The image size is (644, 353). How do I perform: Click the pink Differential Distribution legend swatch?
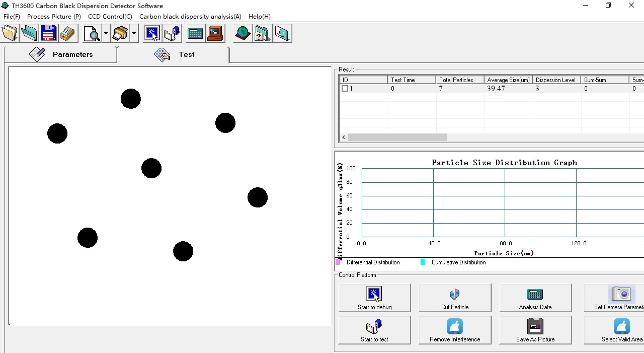[x=338, y=262]
